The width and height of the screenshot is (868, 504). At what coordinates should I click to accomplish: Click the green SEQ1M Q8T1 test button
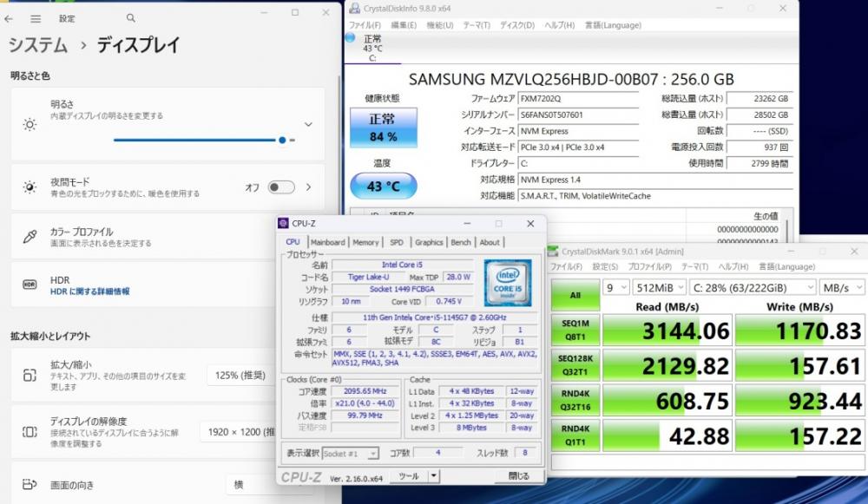575,330
